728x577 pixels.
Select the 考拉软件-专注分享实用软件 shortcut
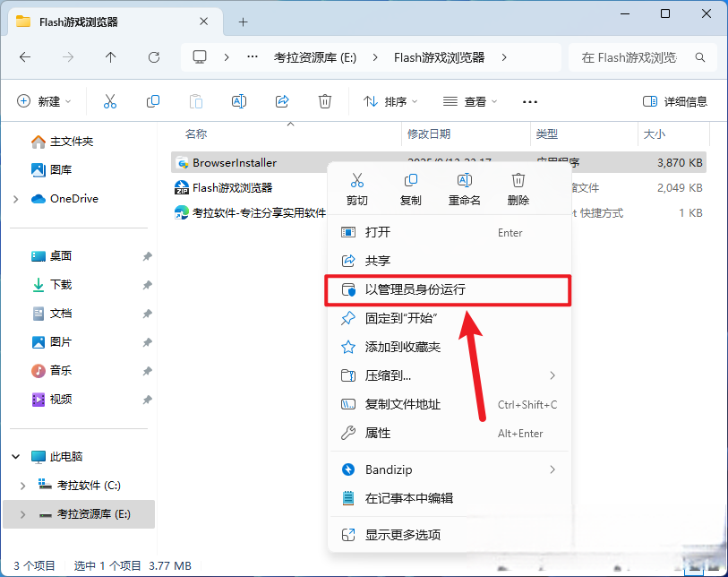[251, 212]
